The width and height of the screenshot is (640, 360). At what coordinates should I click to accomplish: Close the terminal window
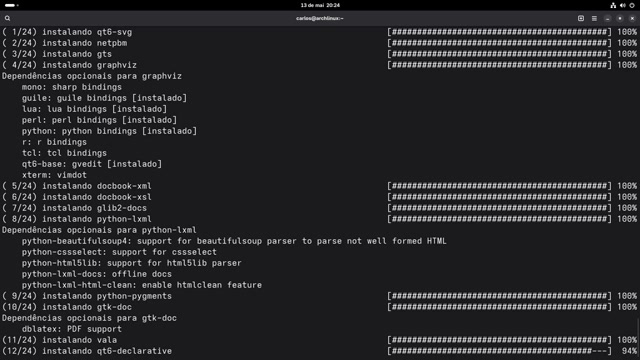pyautogui.click(x=632, y=18)
